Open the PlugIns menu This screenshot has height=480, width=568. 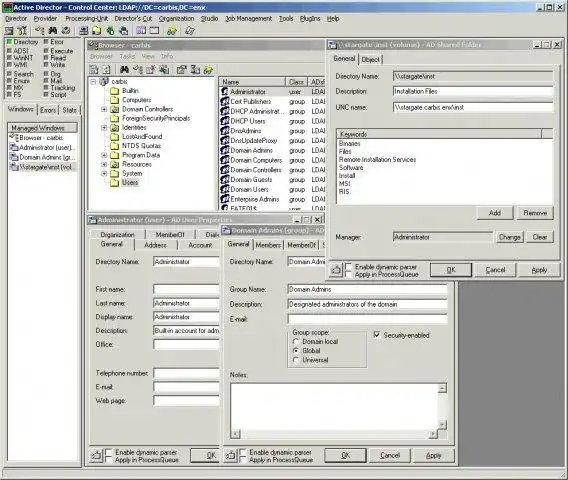310,18
